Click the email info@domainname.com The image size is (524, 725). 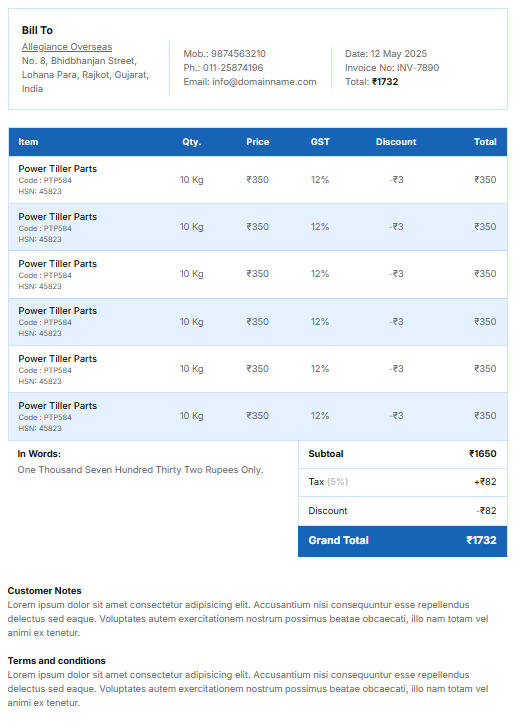tap(264, 82)
